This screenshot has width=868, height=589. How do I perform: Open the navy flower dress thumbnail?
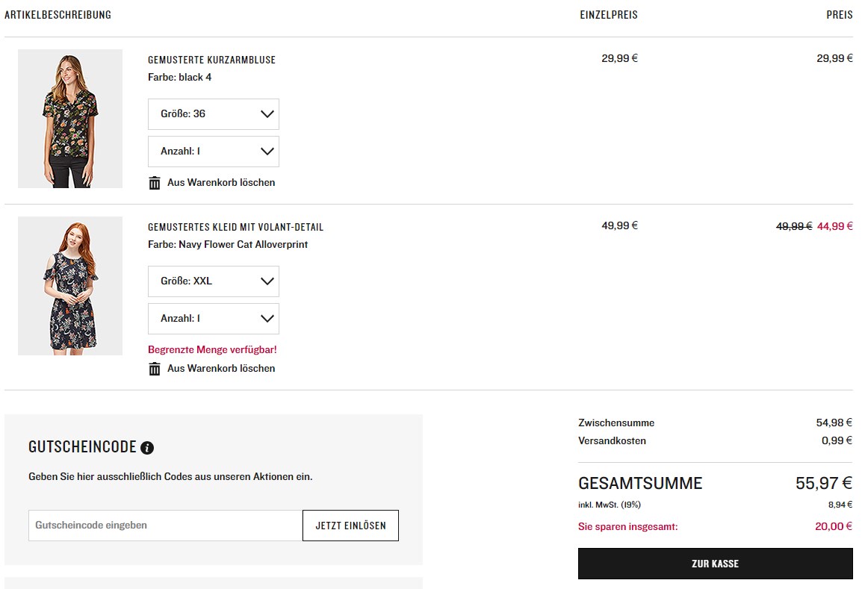70,286
